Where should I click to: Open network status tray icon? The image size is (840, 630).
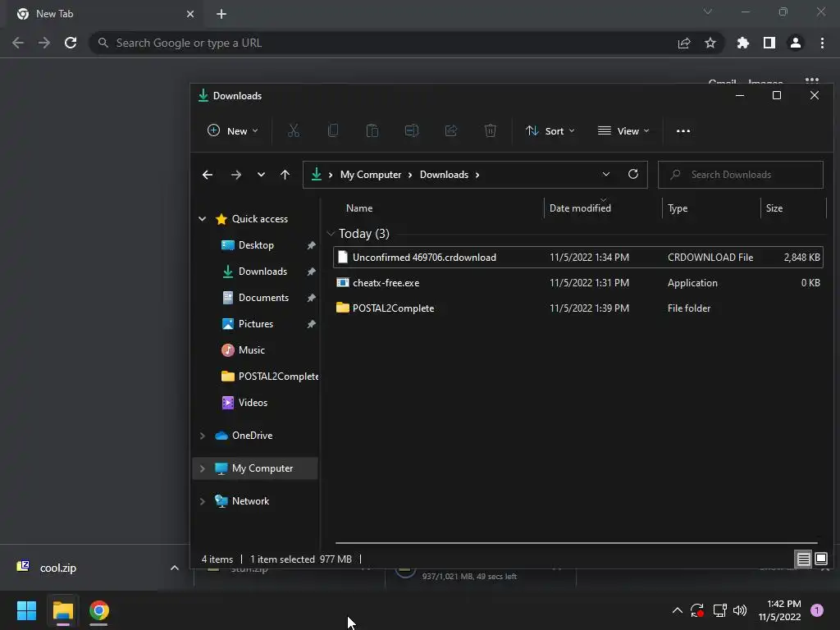pyautogui.click(x=719, y=610)
